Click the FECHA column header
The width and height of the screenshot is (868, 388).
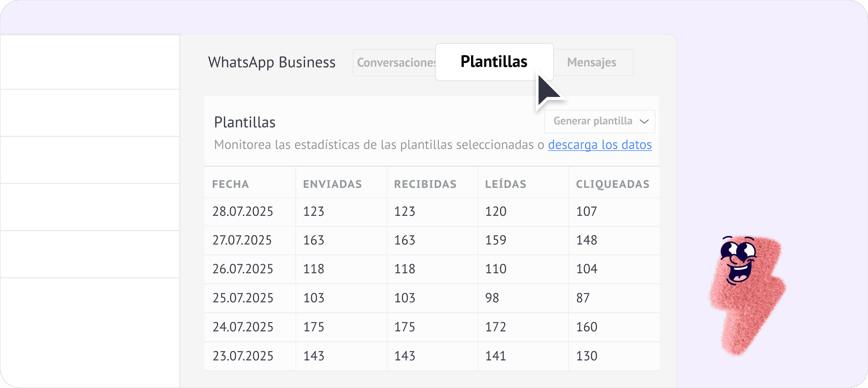coord(230,184)
